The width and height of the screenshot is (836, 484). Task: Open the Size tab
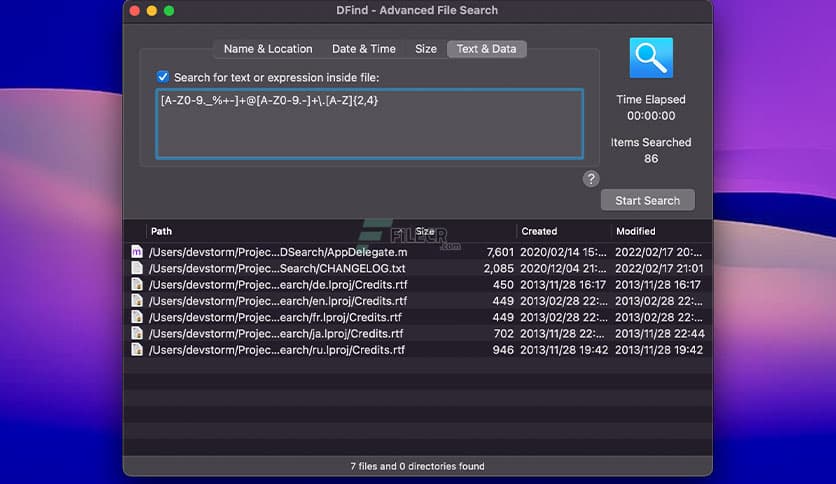point(425,49)
